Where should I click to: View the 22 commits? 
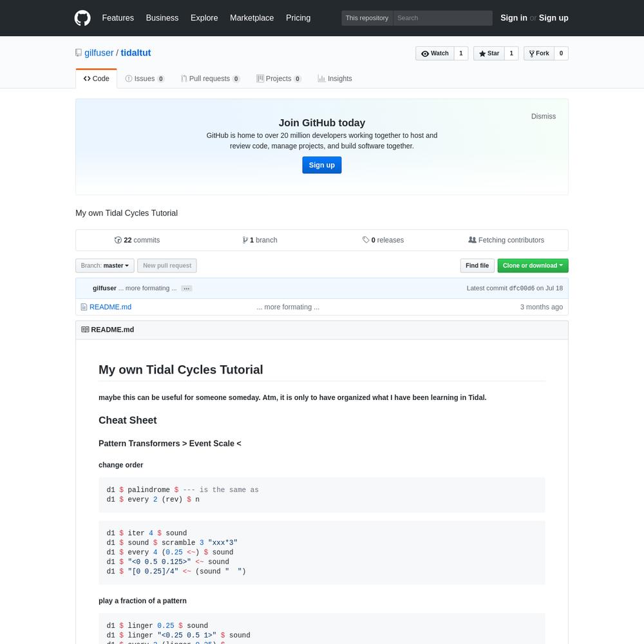click(137, 240)
